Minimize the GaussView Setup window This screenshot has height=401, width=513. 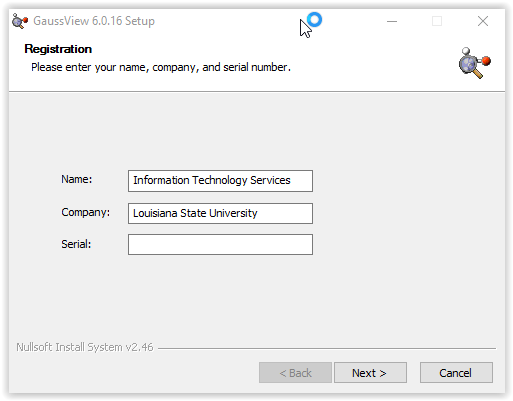392,21
